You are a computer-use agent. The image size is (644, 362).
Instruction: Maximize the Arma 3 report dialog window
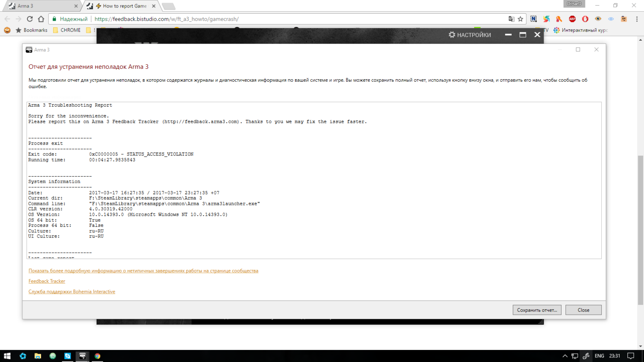(578, 49)
